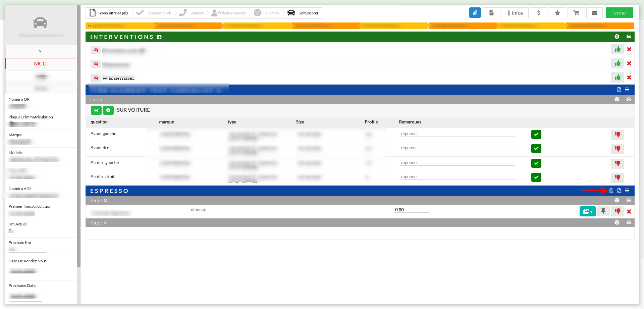Click Remarques réponse field for Arrière droit
Viewport: 644px width, 309px height.
458,177
